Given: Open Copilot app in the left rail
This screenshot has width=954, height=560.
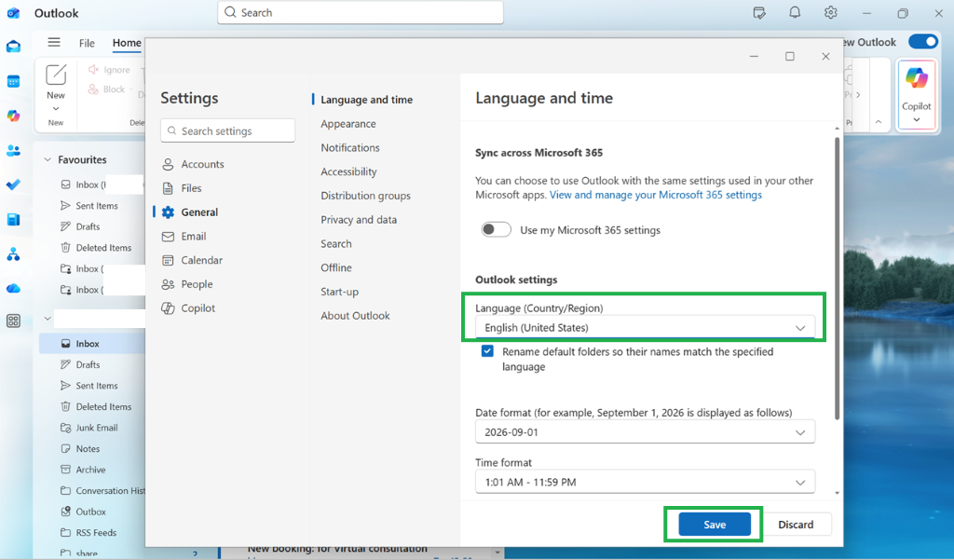Looking at the screenshot, I should pyautogui.click(x=13, y=116).
